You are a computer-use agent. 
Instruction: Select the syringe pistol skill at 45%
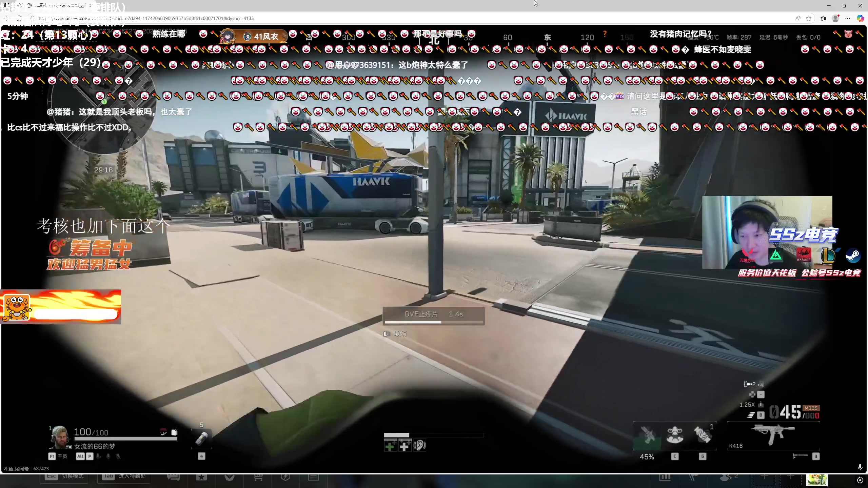click(x=647, y=435)
